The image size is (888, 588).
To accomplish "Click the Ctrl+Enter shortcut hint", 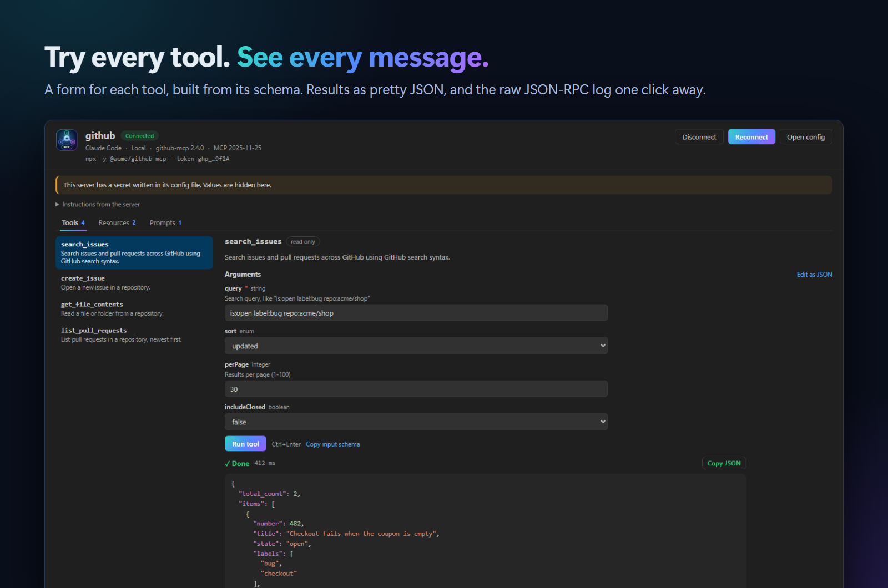I will click(x=286, y=444).
